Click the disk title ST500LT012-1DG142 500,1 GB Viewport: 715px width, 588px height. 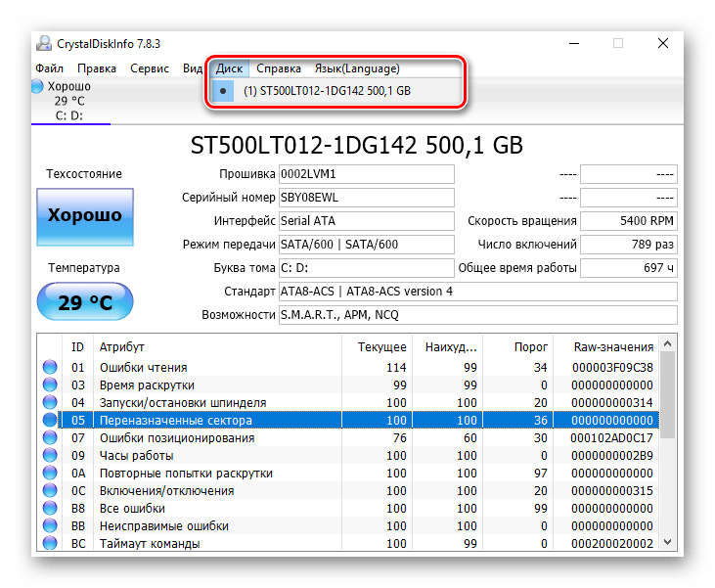tap(357, 146)
